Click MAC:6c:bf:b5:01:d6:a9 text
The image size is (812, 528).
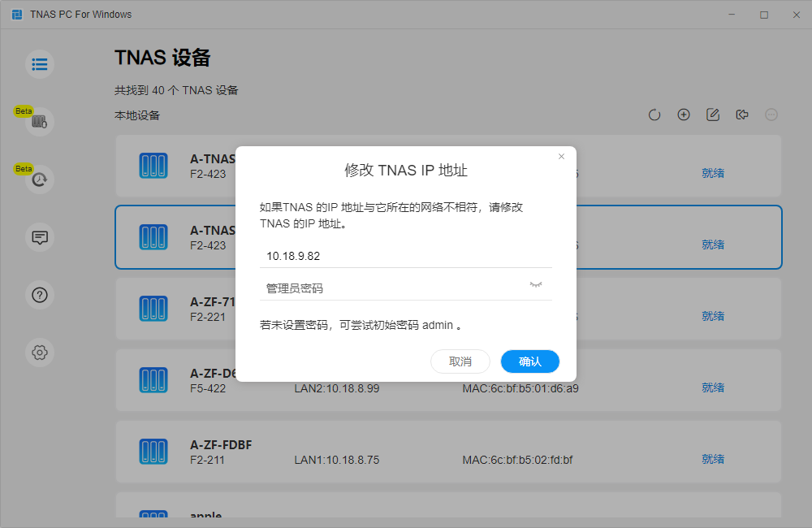point(520,388)
